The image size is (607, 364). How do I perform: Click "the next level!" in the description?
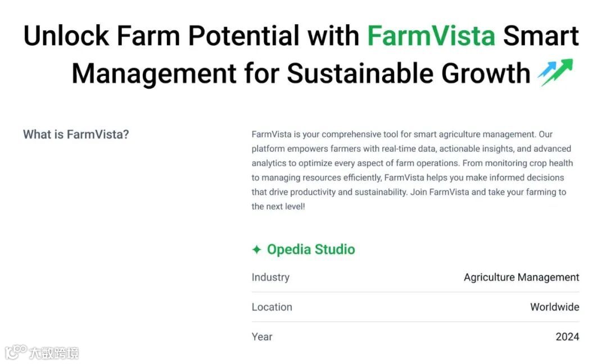(278, 207)
